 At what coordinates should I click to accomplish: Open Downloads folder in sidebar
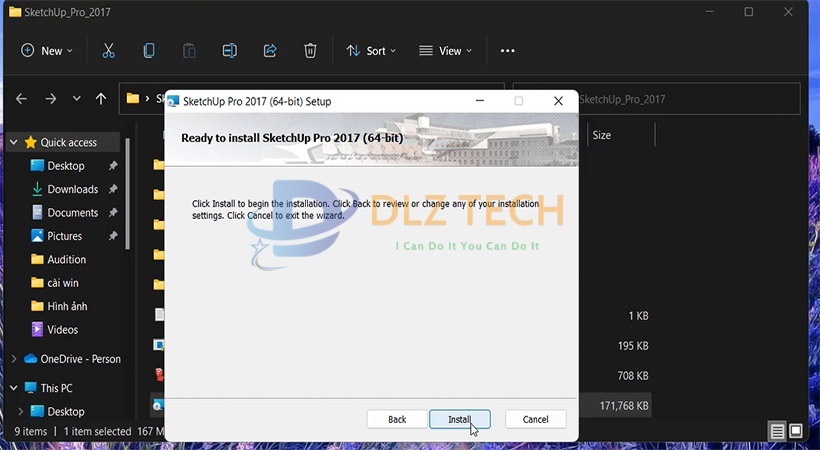tap(72, 189)
